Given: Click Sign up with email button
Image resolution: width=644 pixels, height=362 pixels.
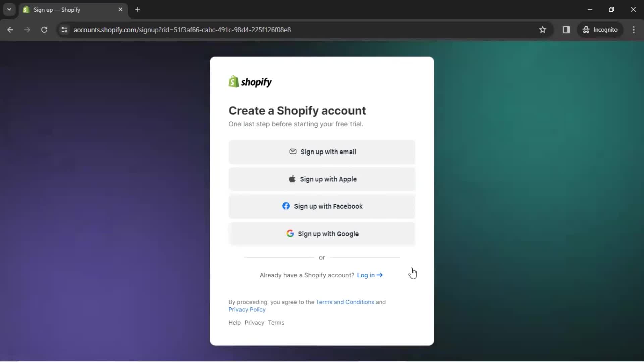Looking at the screenshot, I should pyautogui.click(x=322, y=152).
